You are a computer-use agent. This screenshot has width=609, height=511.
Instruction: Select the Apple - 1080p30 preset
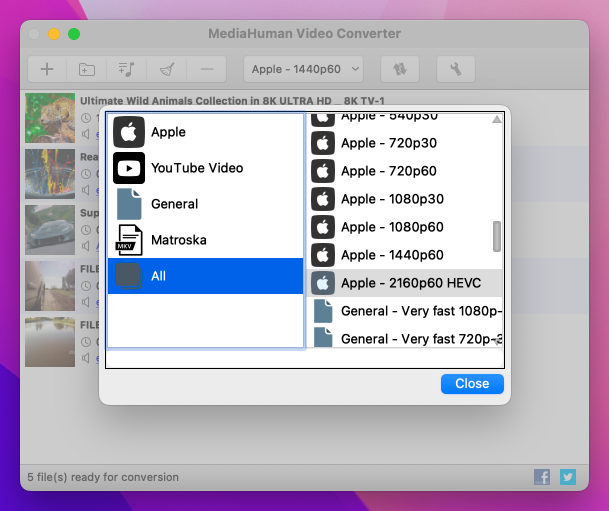[392, 199]
